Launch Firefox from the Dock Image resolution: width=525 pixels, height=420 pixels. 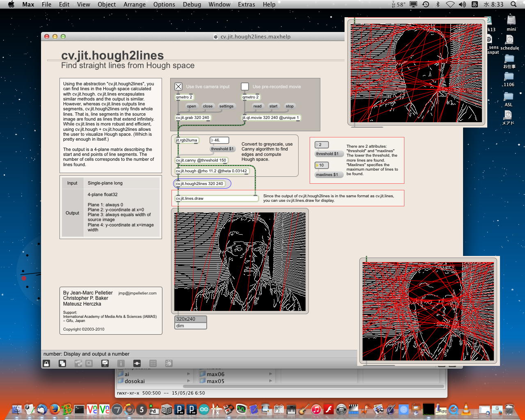tap(55, 409)
